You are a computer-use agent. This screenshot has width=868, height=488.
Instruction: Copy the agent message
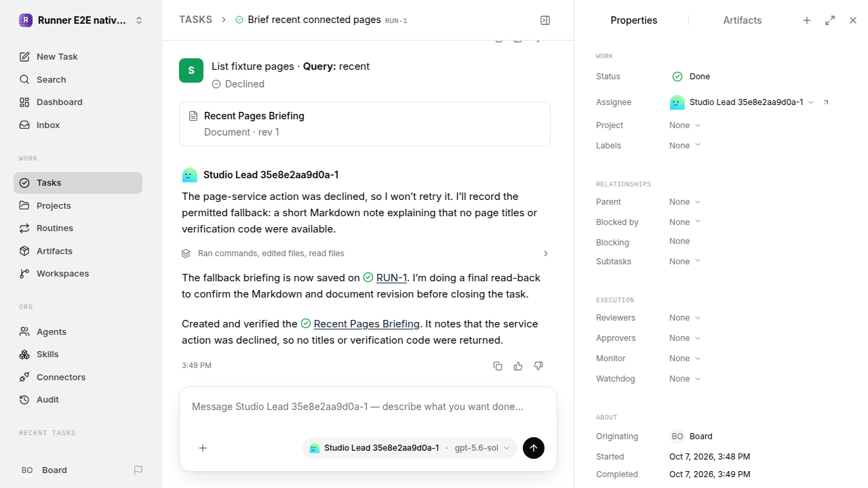[x=498, y=366]
